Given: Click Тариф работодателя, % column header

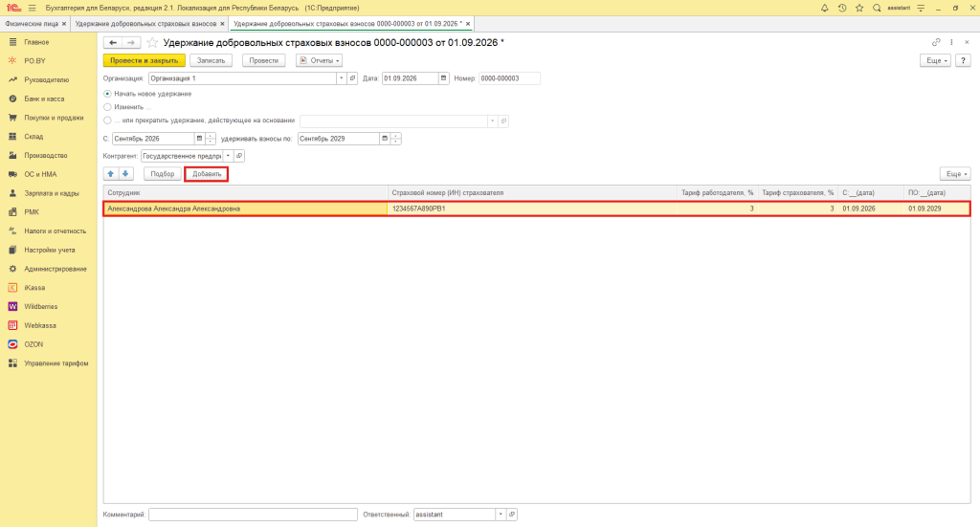Looking at the screenshot, I should point(718,193).
